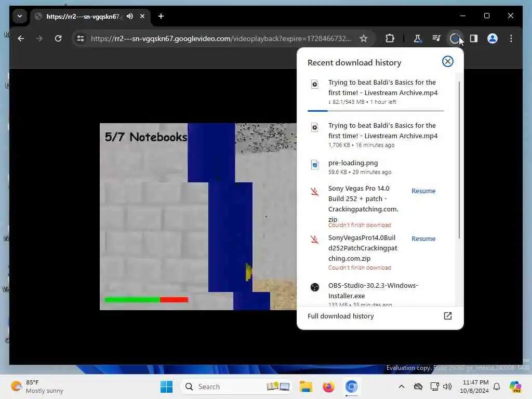Open Copilot preview icon in taskbar
Screen dimensions: 532x399
coord(515,387)
